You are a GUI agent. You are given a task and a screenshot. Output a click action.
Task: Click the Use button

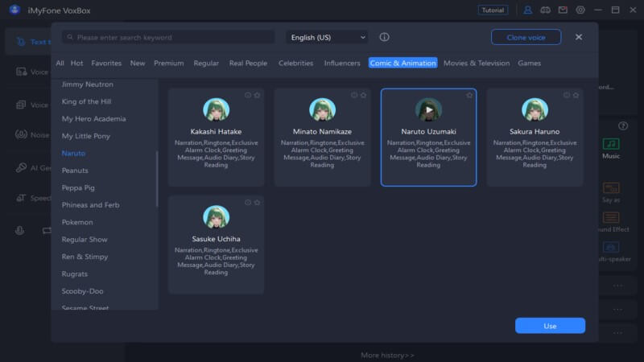tap(550, 326)
